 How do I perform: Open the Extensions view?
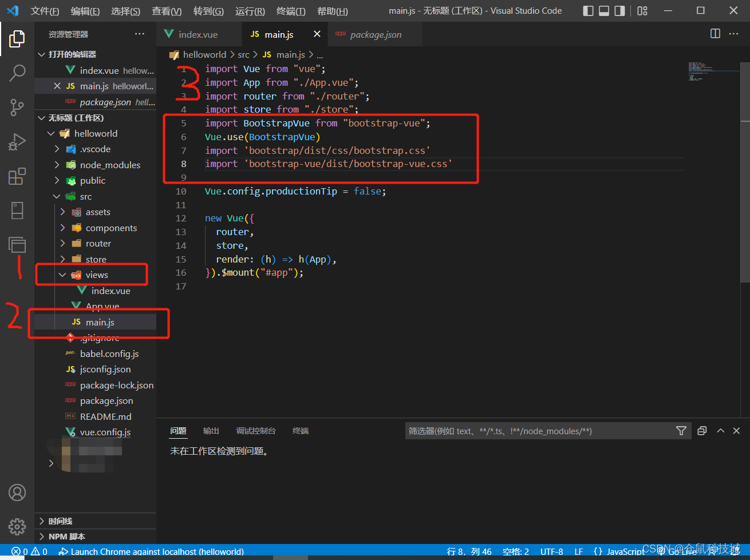coord(17,176)
